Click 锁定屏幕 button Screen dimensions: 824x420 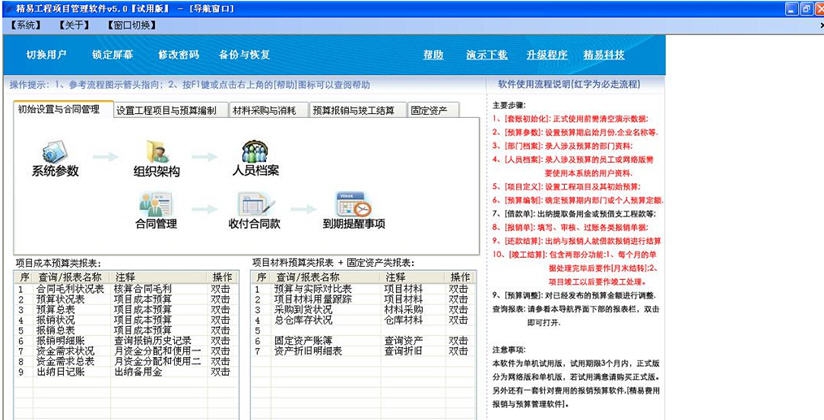tap(112, 55)
